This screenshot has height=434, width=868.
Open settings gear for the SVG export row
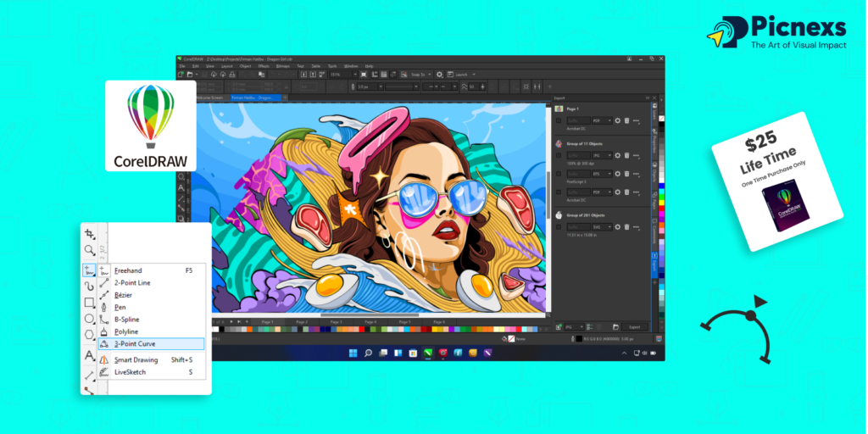pos(618,227)
